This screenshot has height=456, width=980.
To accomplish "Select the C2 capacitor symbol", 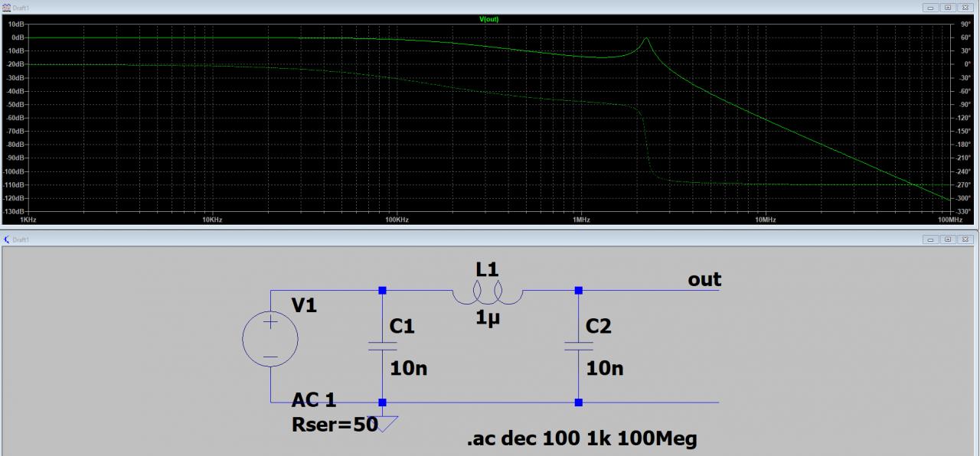I will click(579, 346).
